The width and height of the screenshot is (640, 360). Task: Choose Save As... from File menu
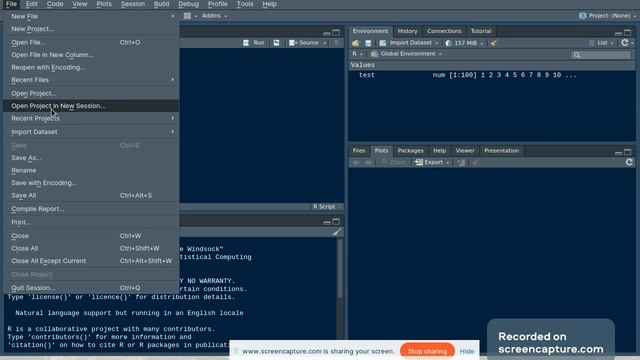[x=91, y=158]
